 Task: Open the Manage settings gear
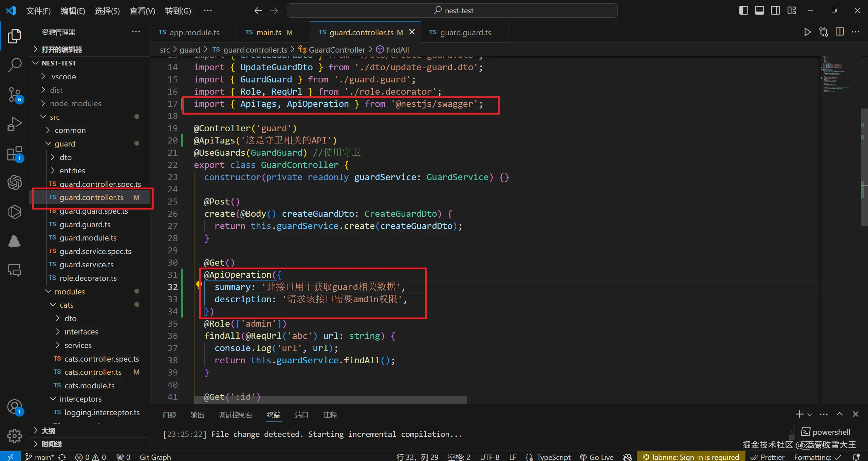tap(15, 435)
